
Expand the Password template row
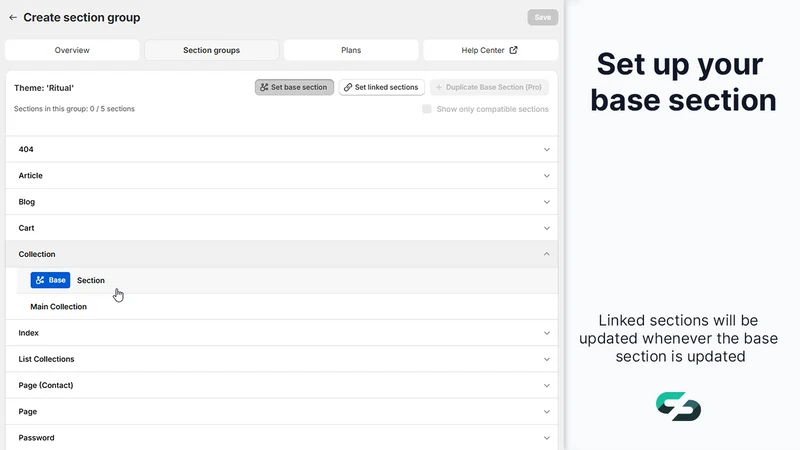pos(282,438)
